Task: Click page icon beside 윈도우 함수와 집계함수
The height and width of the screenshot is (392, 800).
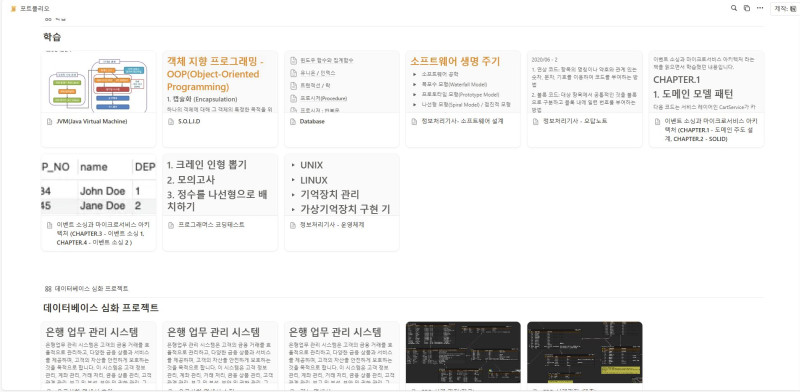Action: pos(293,60)
